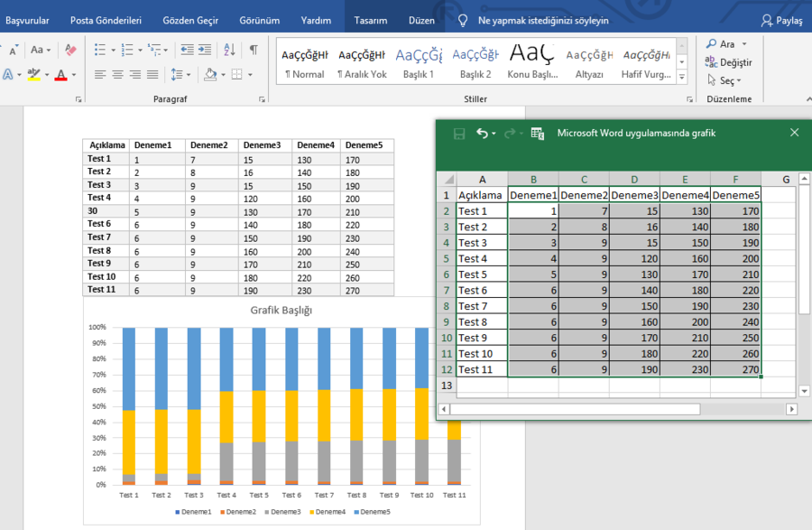Open the line spacing dropdown arrow
The image size is (812, 530).
click(x=189, y=75)
